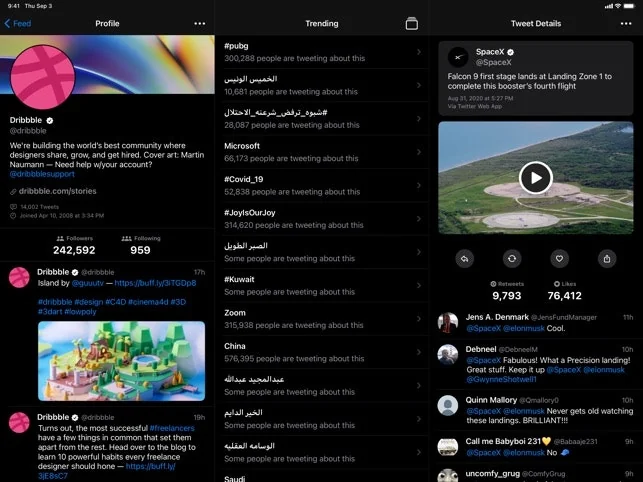
Task: Select #pubg trending row text
Action: [x=236, y=46]
